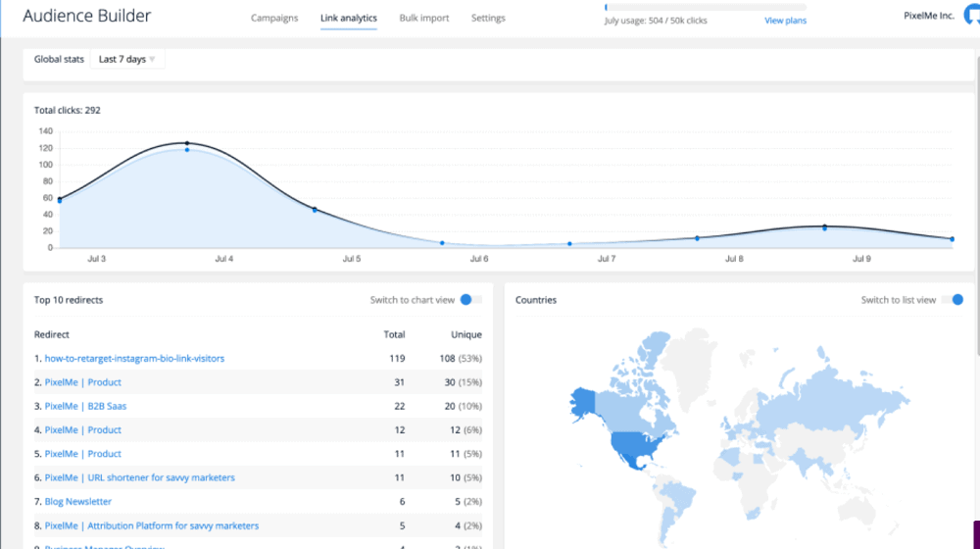Open the Blog Newsletter redirect
The image size is (980, 549).
(x=78, y=501)
